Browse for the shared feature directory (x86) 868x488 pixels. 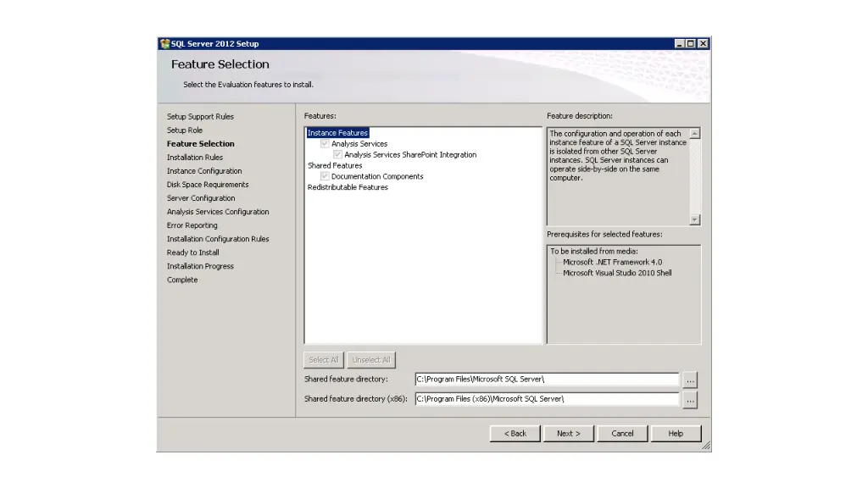690,399
